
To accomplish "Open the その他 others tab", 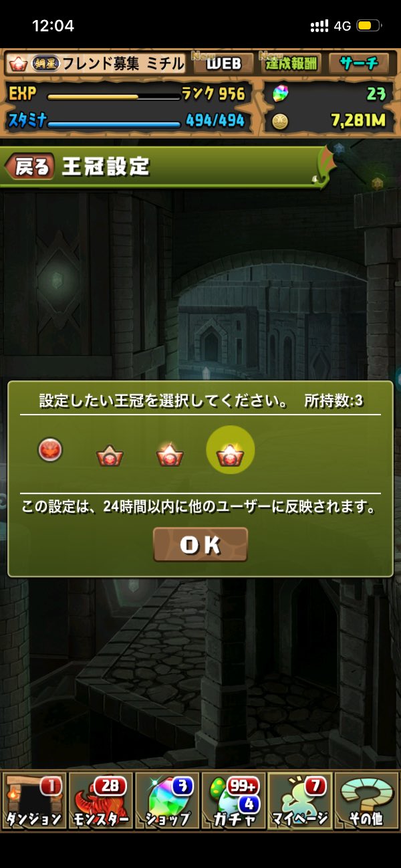I will click(367, 801).
